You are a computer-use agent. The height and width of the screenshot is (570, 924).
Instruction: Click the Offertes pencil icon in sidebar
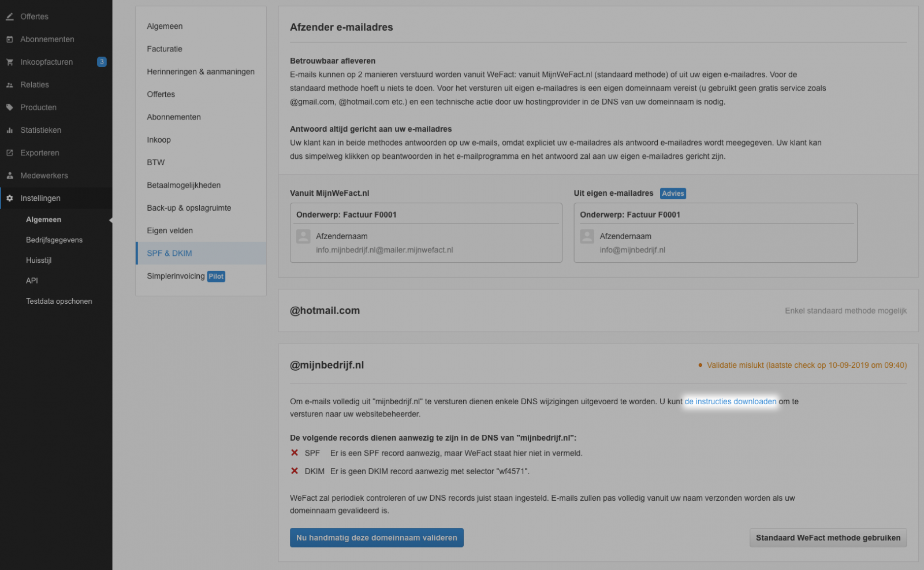10,17
